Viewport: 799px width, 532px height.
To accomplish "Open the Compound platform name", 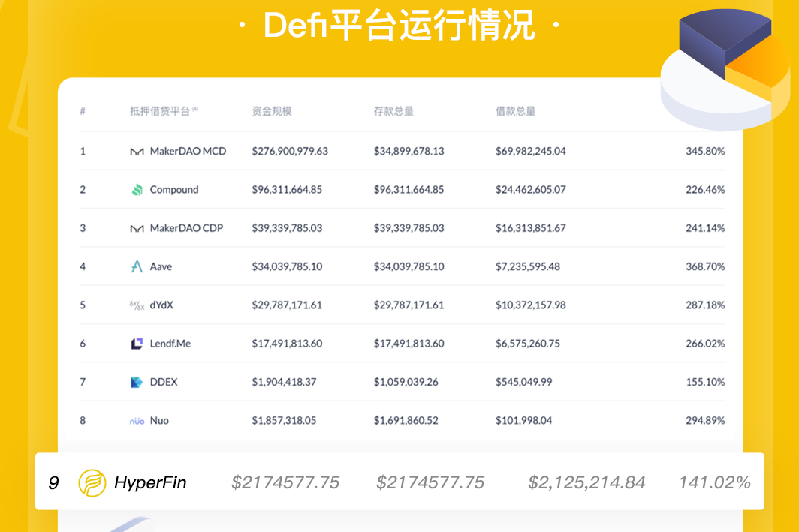I will point(174,189).
